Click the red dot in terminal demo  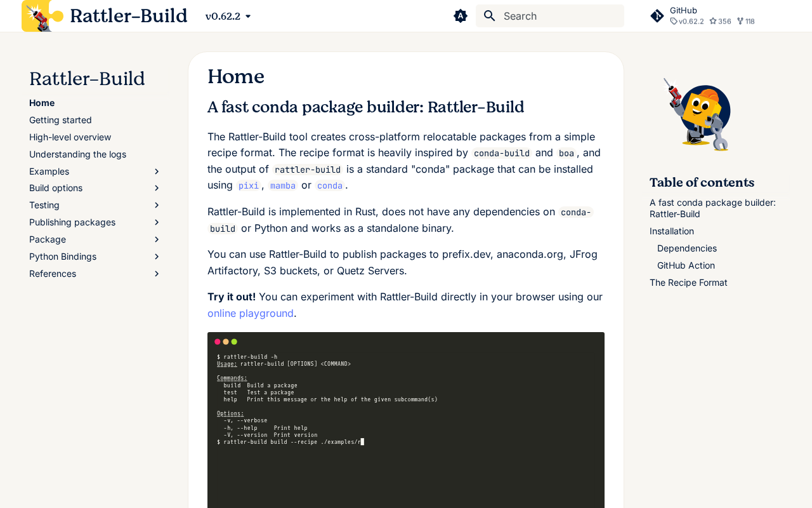[x=218, y=342]
